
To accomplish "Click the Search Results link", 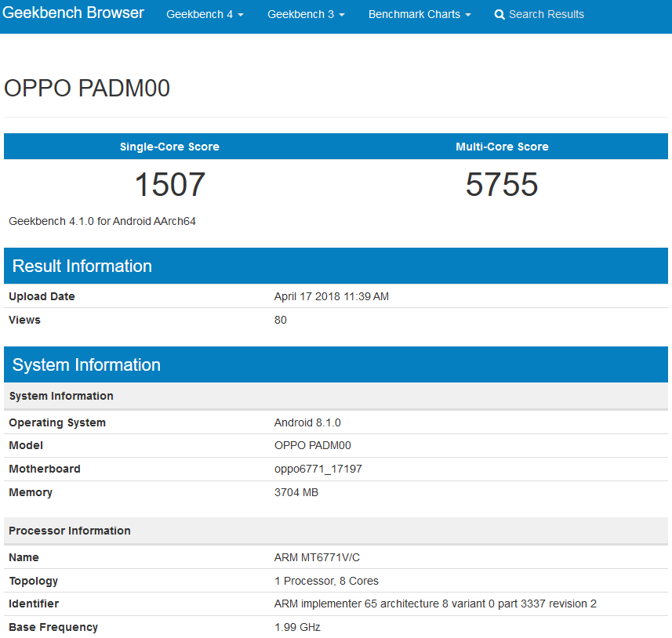I will tap(539, 15).
